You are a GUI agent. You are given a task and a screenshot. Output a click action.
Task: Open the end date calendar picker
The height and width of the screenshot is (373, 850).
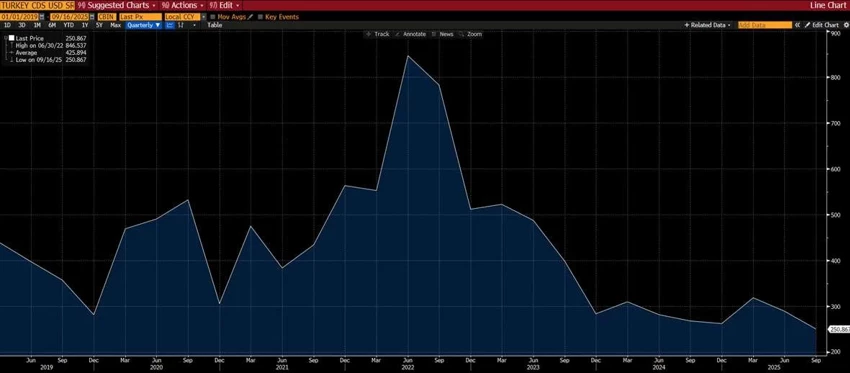[92, 17]
